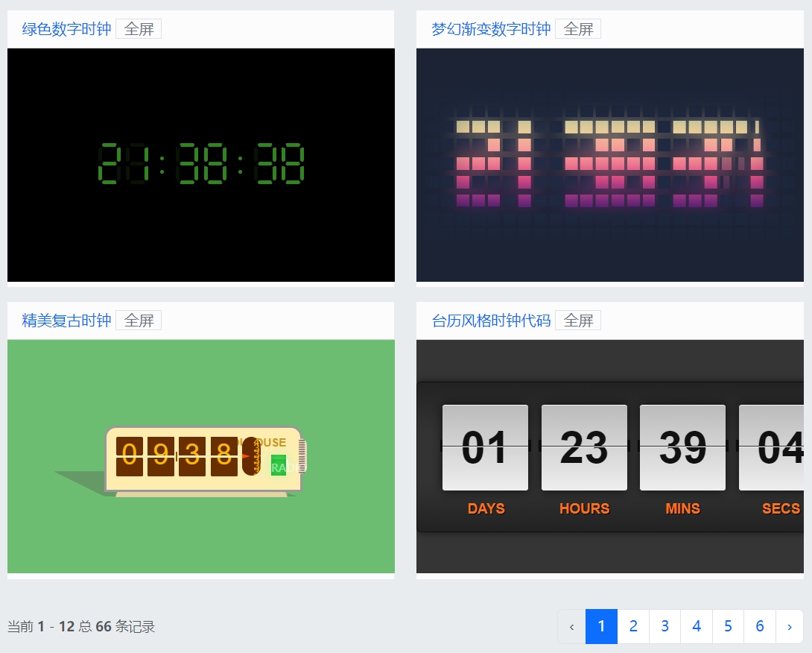
Task: Click the pink gradient pixel clock preview
Action: coord(609,165)
